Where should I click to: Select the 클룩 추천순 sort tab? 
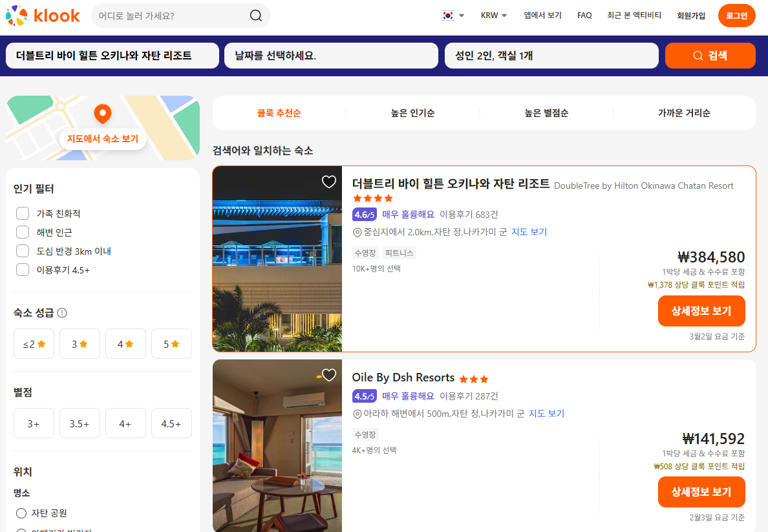click(x=279, y=113)
